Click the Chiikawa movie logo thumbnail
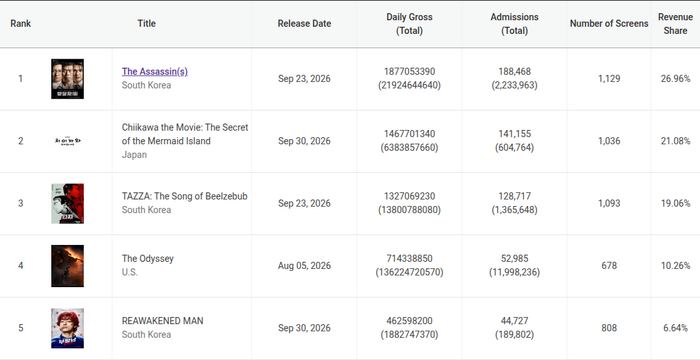The image size is (700, 360). [x=67, y=141]
